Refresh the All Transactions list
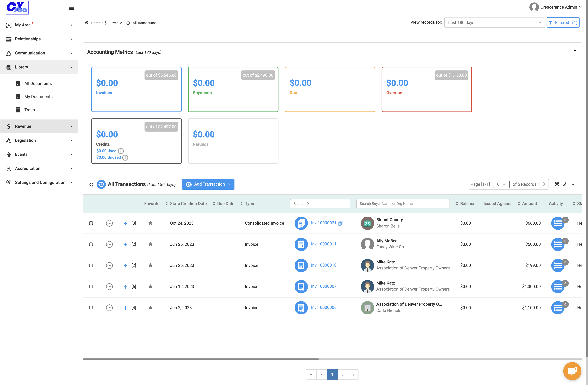The image size is (588, 385). tap(91, 185)
